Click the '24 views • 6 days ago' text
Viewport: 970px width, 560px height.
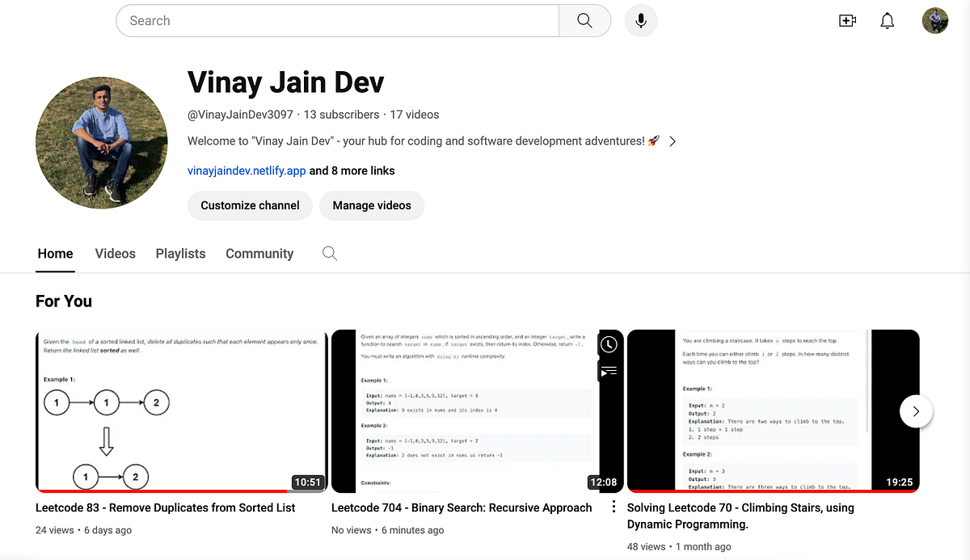[83, 530]
